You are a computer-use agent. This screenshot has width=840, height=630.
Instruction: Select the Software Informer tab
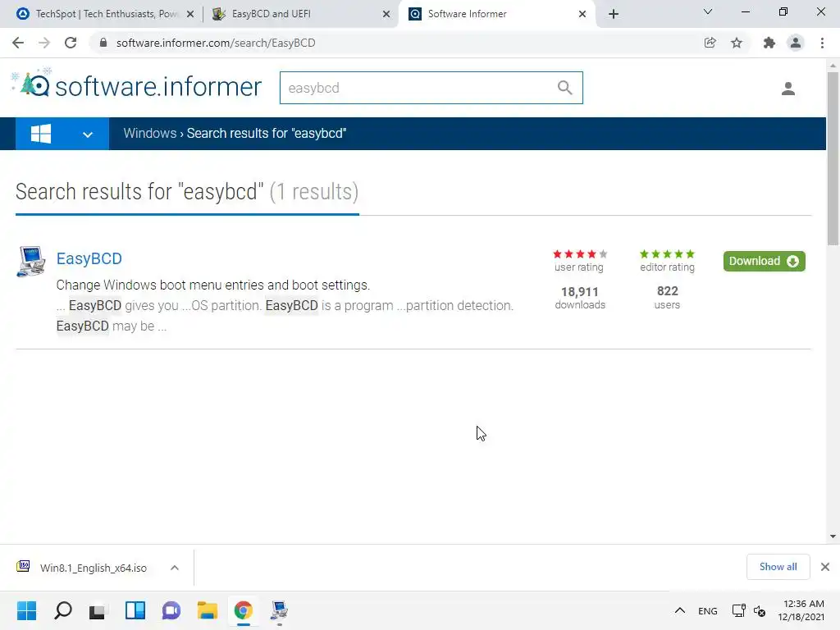(497, 14)
